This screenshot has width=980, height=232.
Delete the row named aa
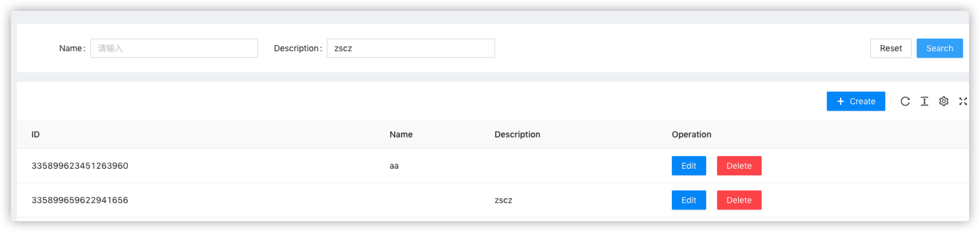coord(739,165)
